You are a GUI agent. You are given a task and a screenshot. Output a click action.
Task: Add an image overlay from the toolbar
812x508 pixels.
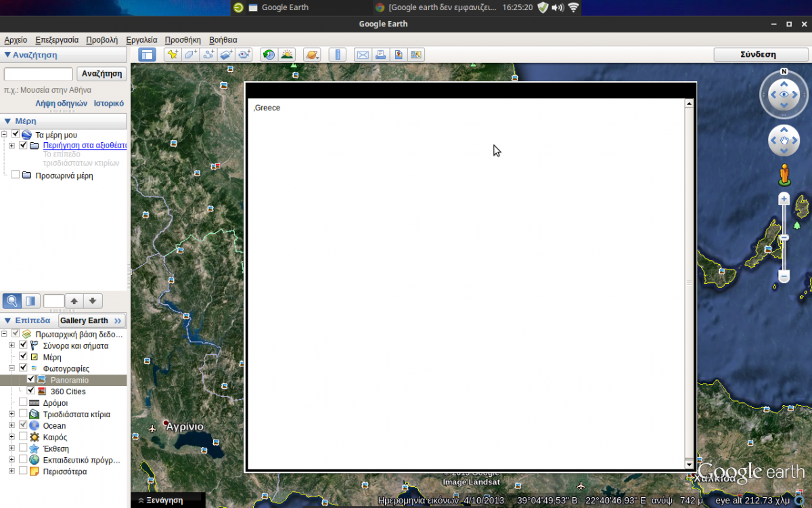pyautogui.click(x=226, y=55)
